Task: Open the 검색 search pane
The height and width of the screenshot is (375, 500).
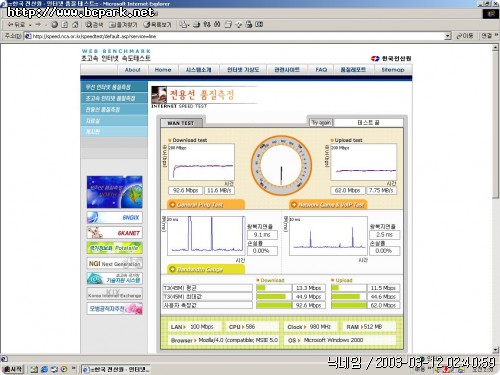Action: point(94,24)
